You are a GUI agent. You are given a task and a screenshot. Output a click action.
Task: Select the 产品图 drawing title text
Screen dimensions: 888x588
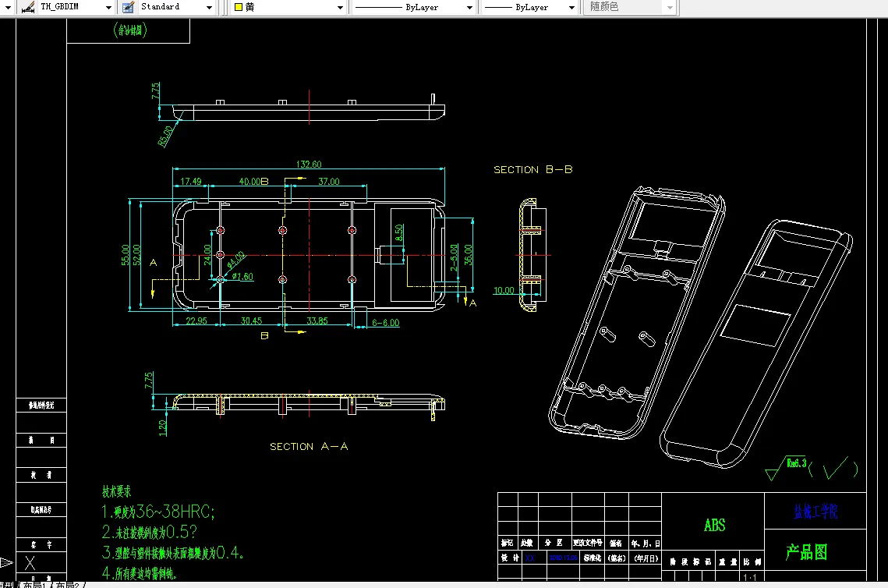click(x=806, y=552)
